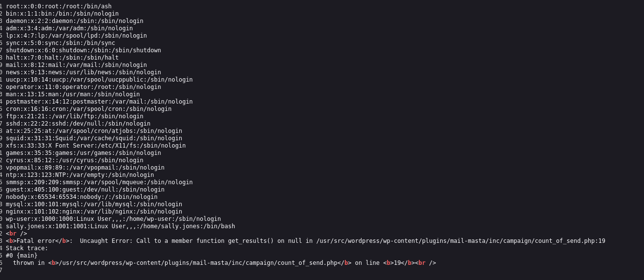Click the 'X Font Server' xfs line
The height and width of the screenshot is (280, 644).
(x=96, y=146)
